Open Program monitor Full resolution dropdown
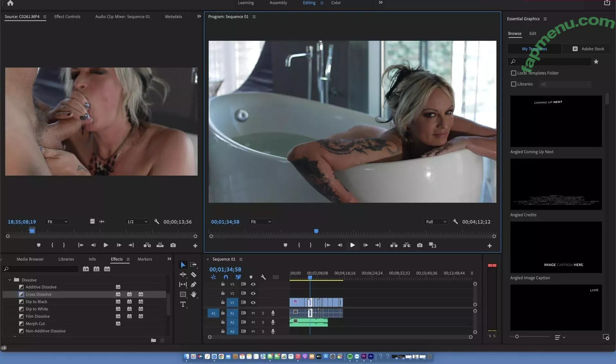 436,222
